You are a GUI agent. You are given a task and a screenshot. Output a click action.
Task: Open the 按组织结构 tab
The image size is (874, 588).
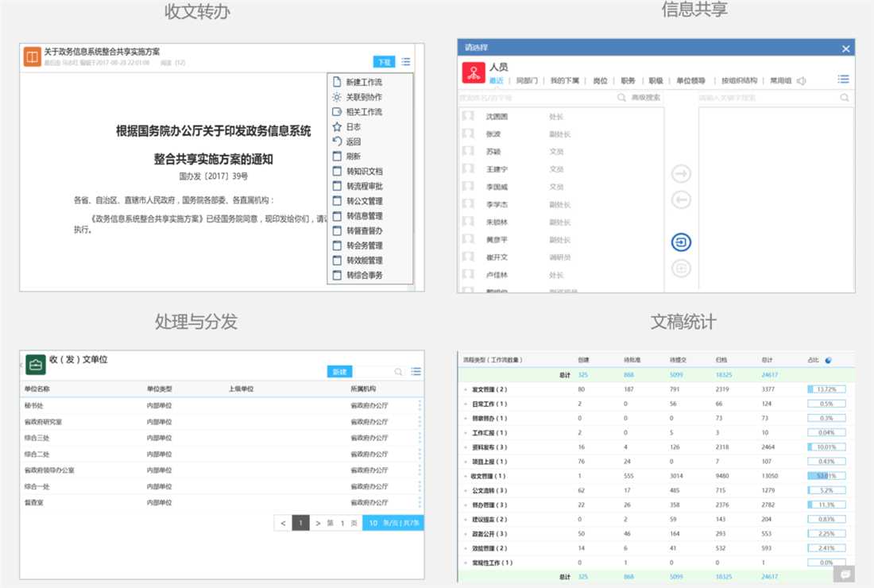tap(739, 80)
